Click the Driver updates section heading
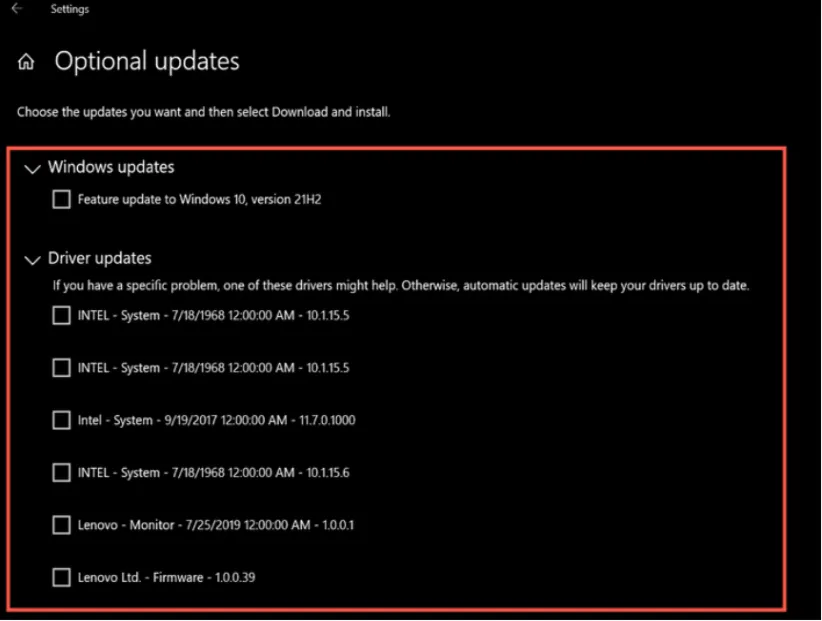This screenshot has width=822, height=621. [100, 258]
